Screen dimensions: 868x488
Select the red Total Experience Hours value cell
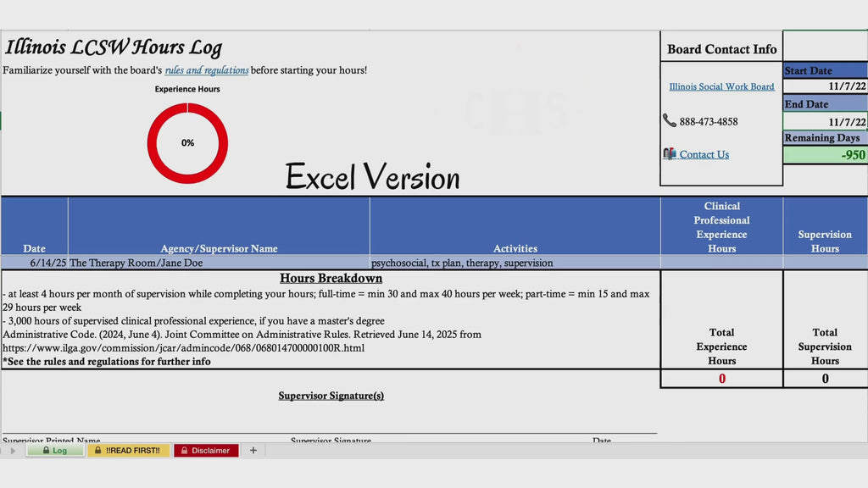(722, 379)
